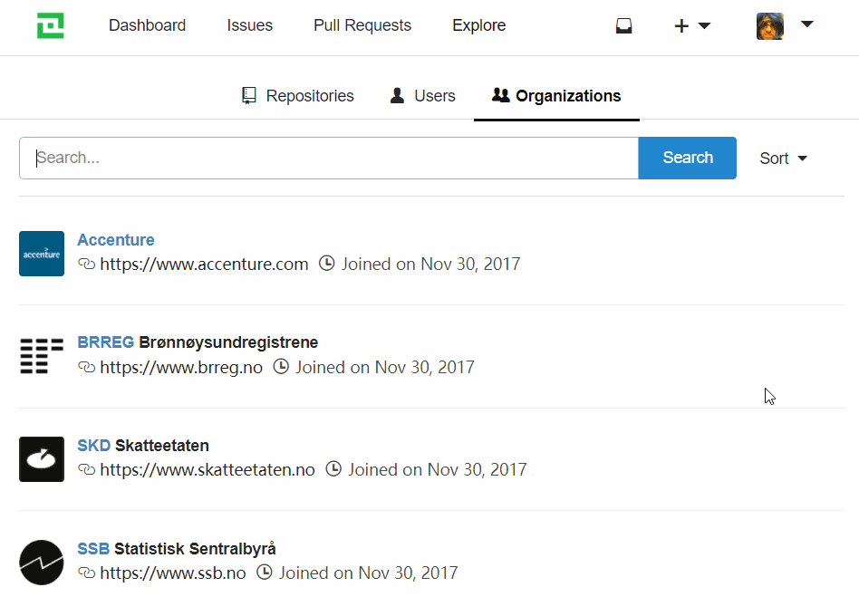Click the Users tab person icon
The image size is (859, 616).
tap(397, 96)
